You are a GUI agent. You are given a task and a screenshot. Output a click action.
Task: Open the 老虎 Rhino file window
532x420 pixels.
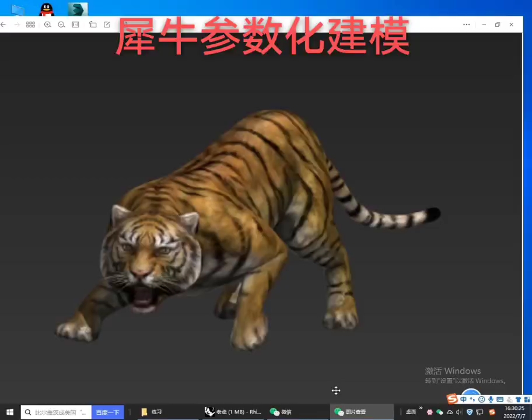coord(233,412)
